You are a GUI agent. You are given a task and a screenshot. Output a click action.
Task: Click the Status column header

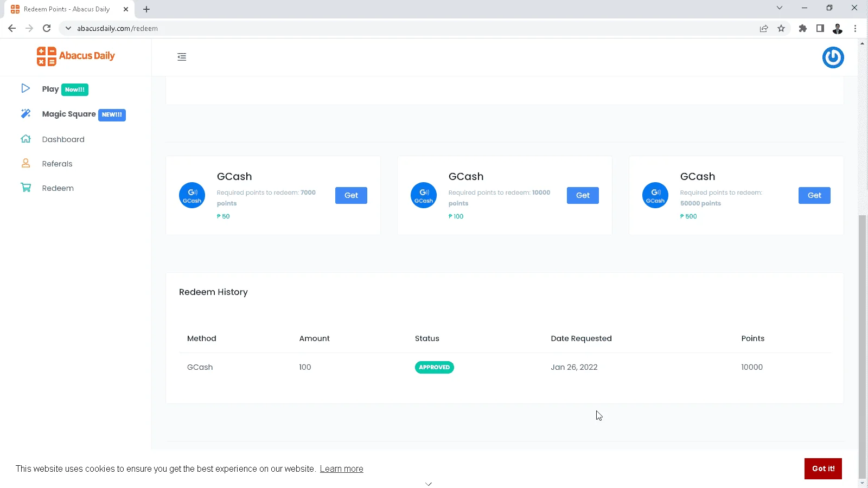click(427, 338)
